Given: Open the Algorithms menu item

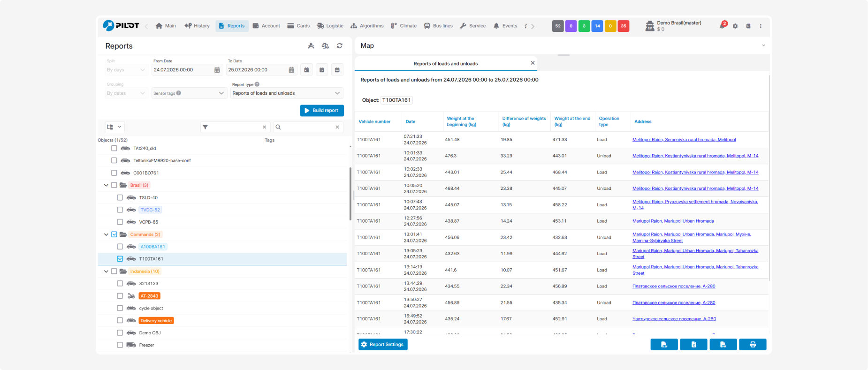Looking at the screenshot, I should point(367,26).
